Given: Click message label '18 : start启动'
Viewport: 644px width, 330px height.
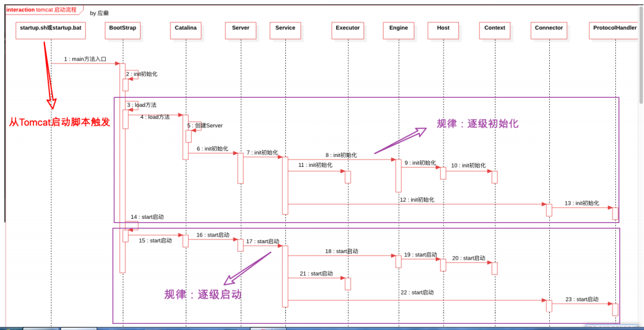Looking at the screenshot, I should pyautogui.click(x=342, y=251).
